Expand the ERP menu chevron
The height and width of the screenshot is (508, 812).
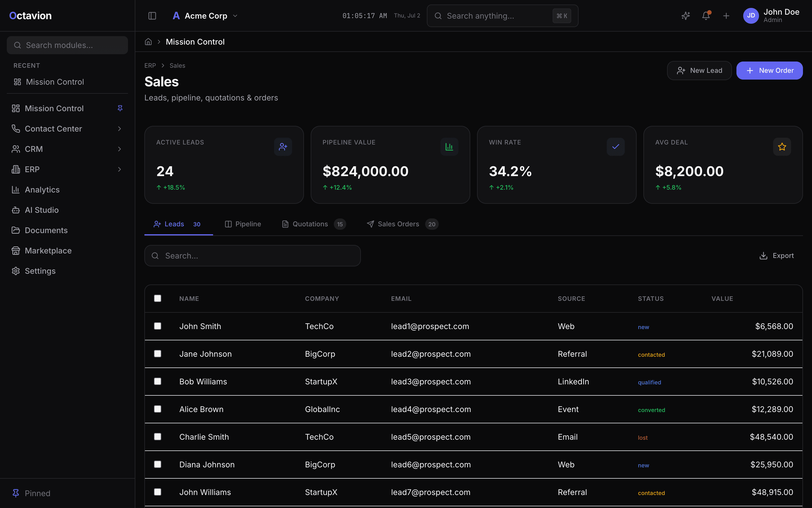click(x=120, y=169)
